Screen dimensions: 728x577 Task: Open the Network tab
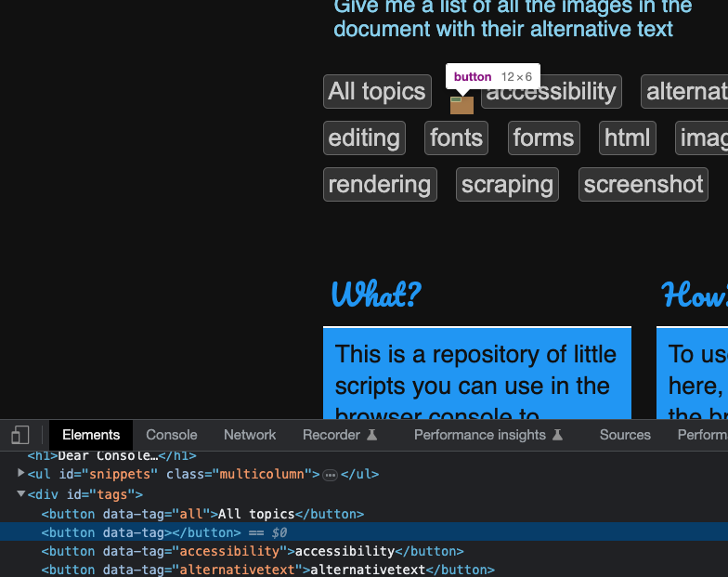[x=250, y=435]
